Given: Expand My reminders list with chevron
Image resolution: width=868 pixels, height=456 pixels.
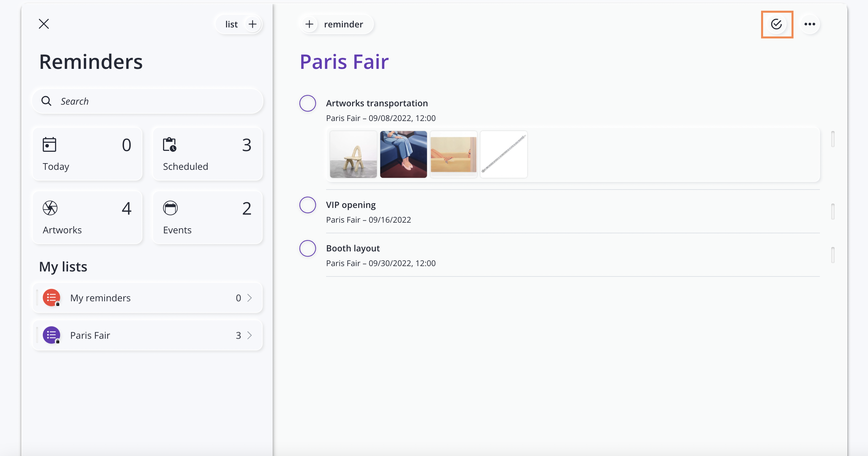Looking at the screenshot, I should (x=250, y=298).
